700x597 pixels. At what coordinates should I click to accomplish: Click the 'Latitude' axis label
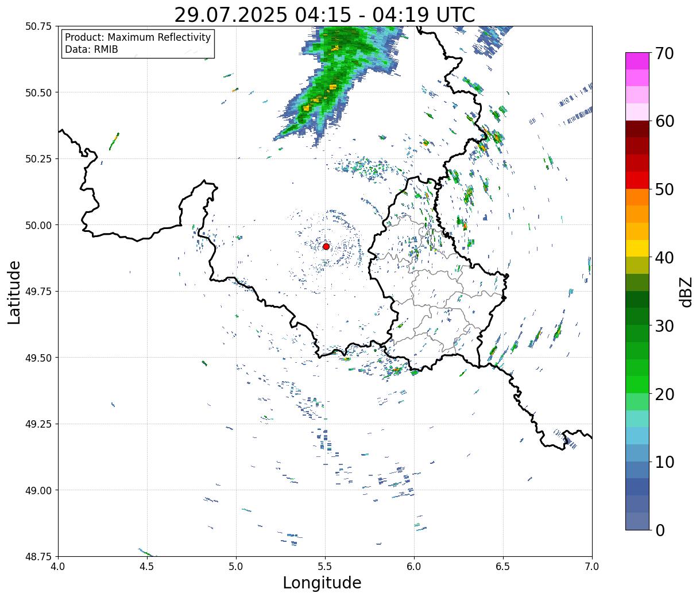14,292
